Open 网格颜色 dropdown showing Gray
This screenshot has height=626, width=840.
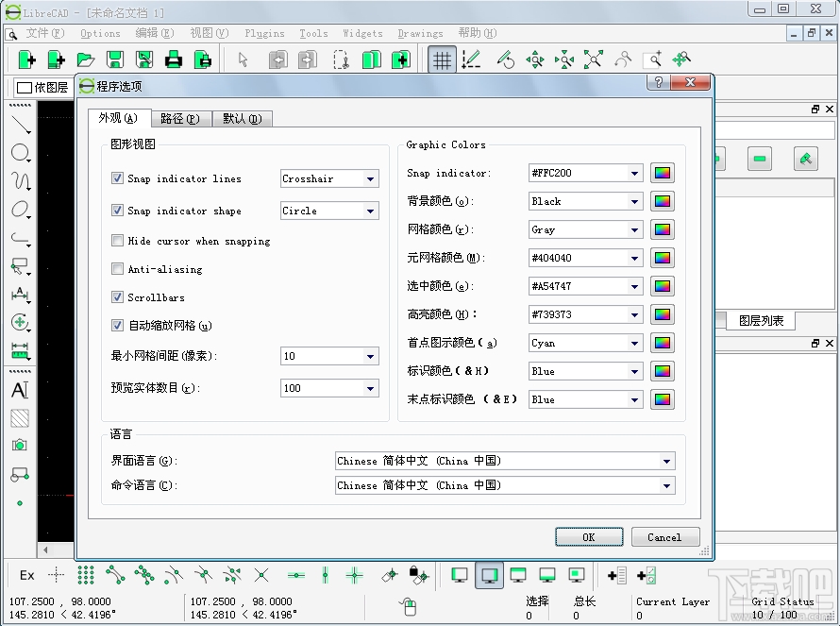point(585,230)
